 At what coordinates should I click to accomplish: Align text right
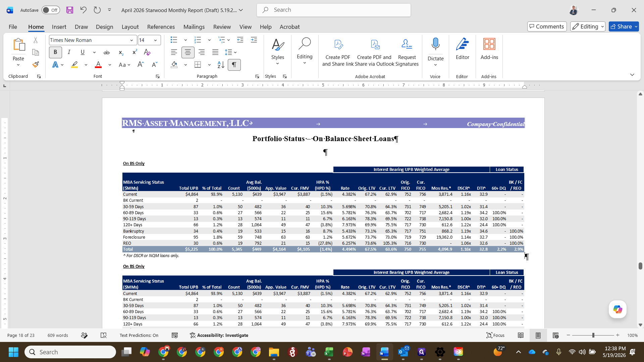point(202,52)
